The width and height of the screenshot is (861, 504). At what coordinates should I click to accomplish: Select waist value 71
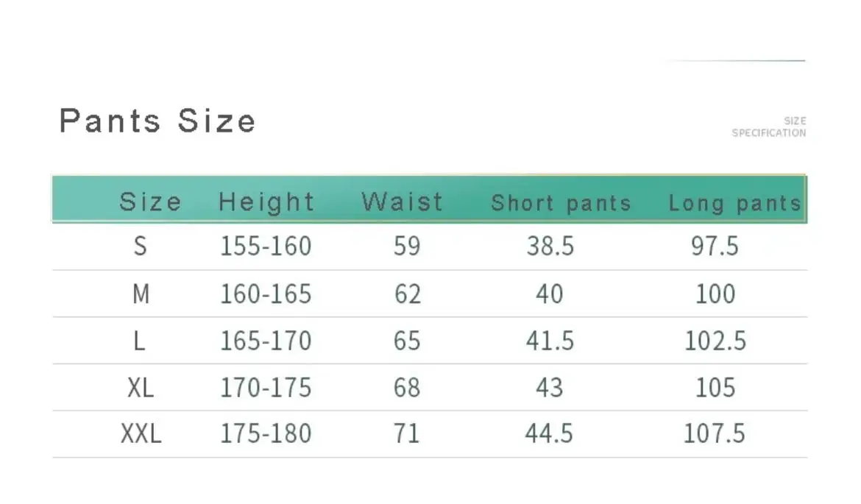tap(406, 433)
